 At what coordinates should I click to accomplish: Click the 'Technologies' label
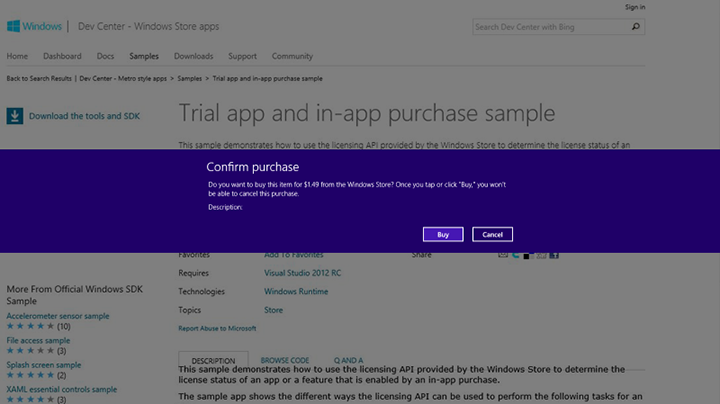[202, 292]
